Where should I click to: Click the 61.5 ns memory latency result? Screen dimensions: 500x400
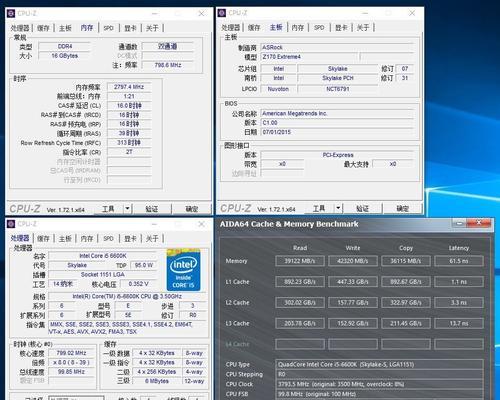459,261
